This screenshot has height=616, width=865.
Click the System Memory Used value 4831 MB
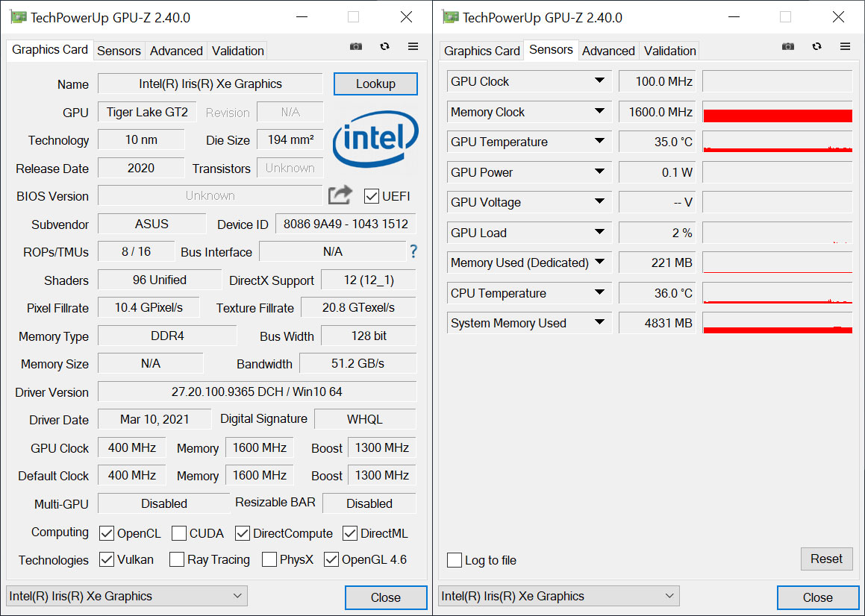pos(658,323)
